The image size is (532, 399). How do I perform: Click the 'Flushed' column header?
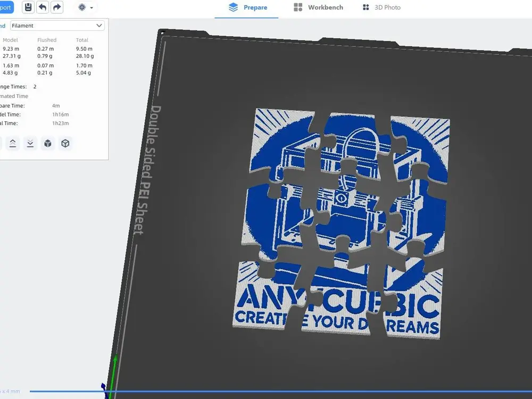point(47,40)
